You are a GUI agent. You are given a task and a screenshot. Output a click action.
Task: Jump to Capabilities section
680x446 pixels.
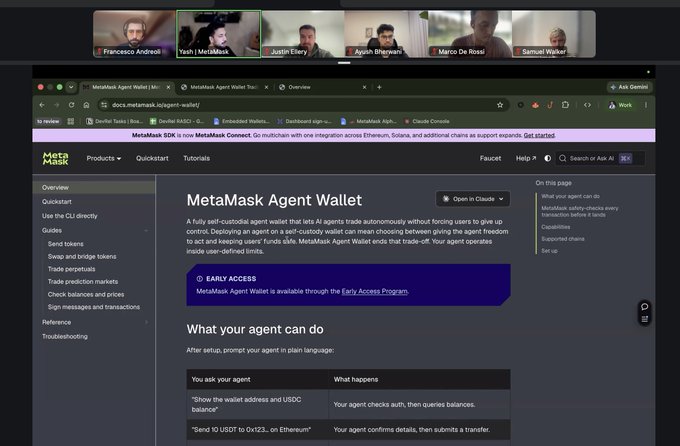click(556, 227)
